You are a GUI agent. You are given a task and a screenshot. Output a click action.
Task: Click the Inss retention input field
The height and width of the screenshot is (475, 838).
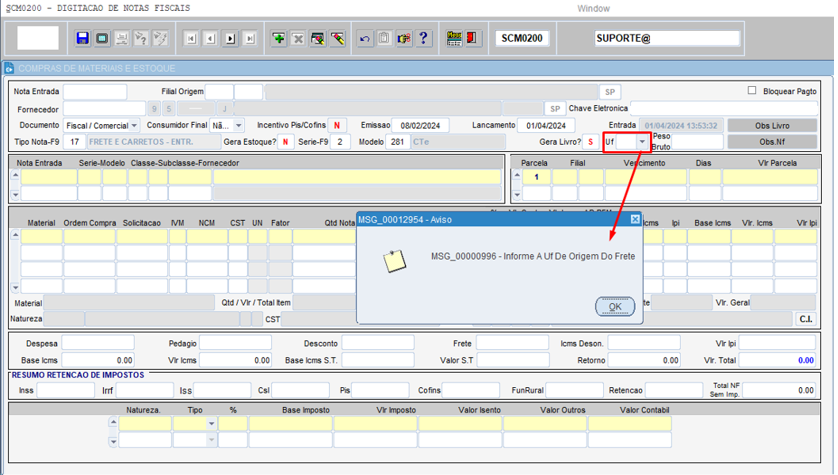(x=65, y=391)
